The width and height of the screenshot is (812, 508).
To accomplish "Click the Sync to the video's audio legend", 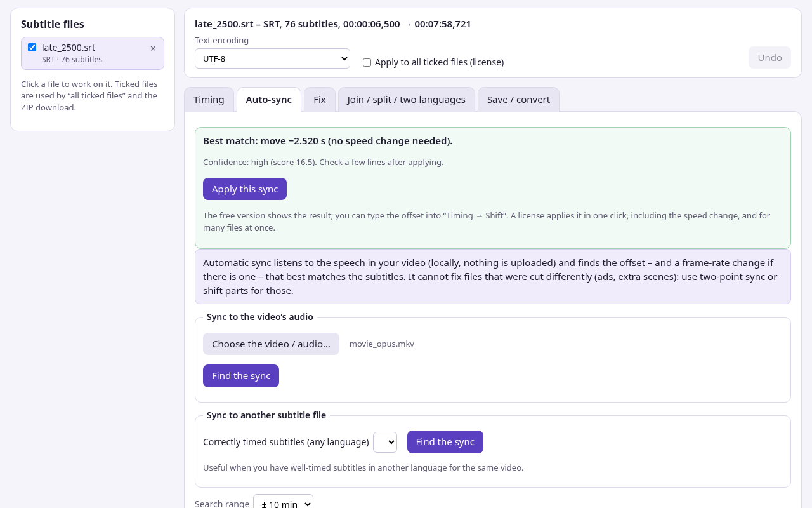I will click(x=260, y=317).
